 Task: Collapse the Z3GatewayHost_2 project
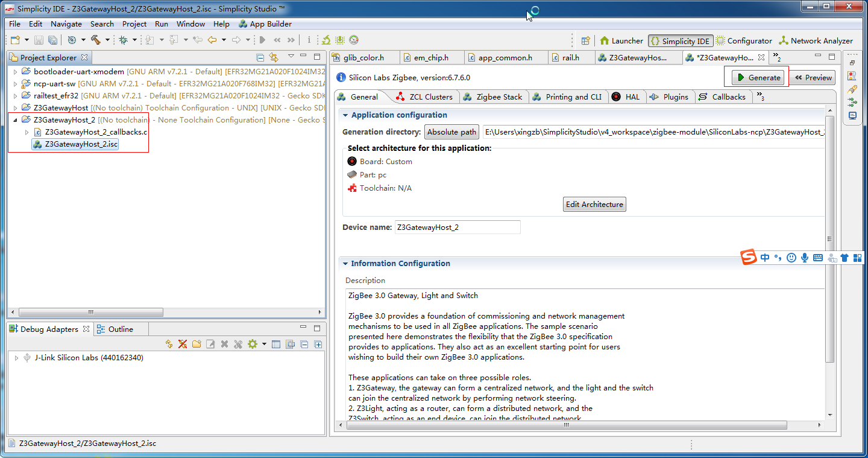click(15, 119)
